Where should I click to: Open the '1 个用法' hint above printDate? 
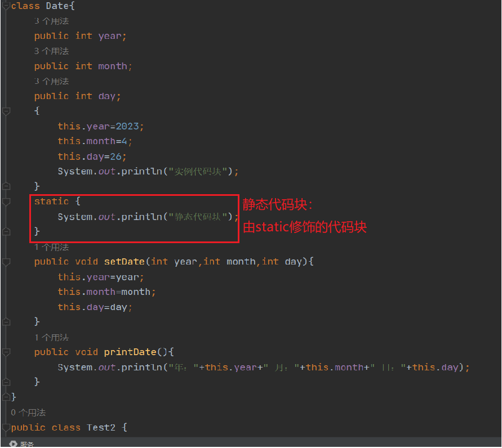tap(51, 338)
